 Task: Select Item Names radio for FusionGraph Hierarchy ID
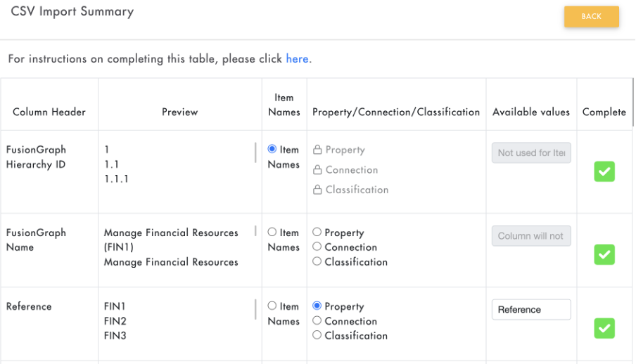point(272,149)
